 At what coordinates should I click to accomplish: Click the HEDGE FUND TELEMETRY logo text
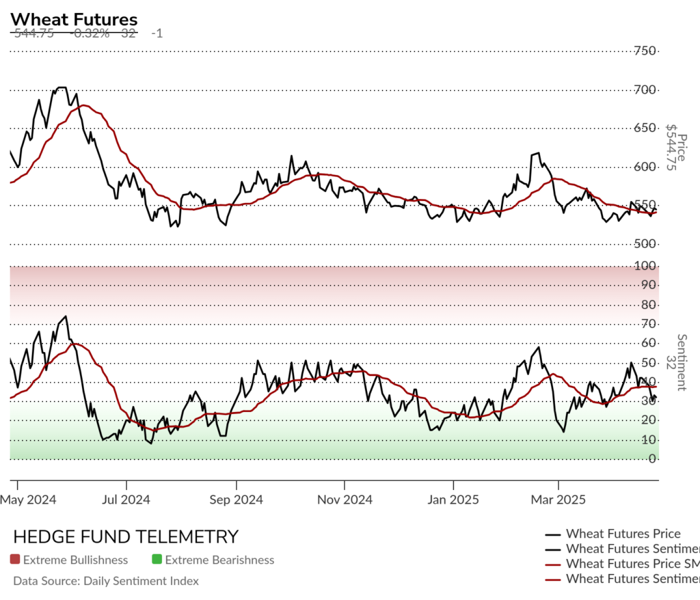(x=126, y=536)
